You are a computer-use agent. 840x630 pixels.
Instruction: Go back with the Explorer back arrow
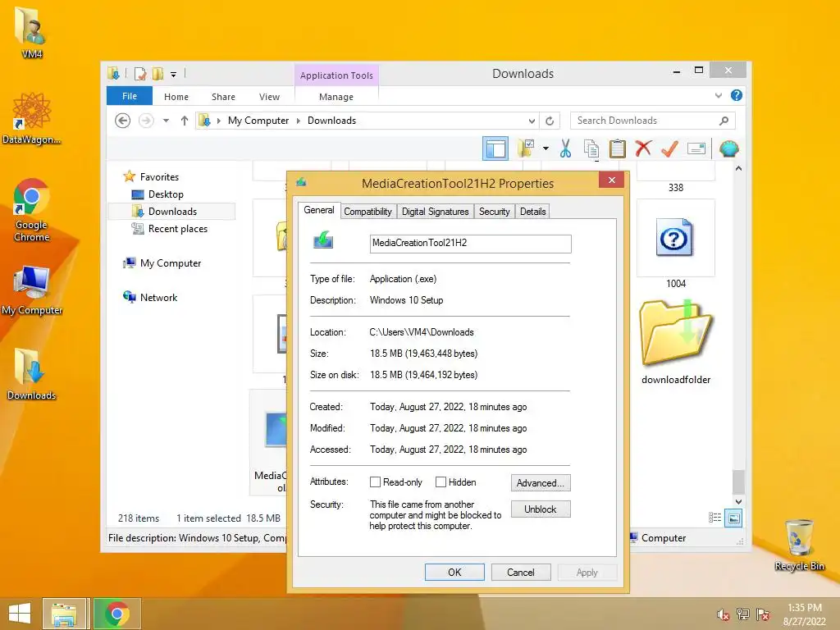pos(123,121)
